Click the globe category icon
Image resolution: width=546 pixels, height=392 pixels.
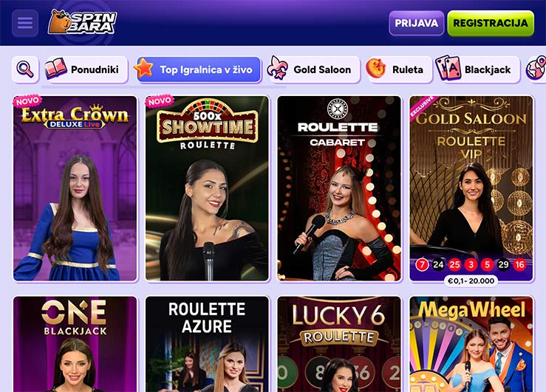(x=536, y=69)
